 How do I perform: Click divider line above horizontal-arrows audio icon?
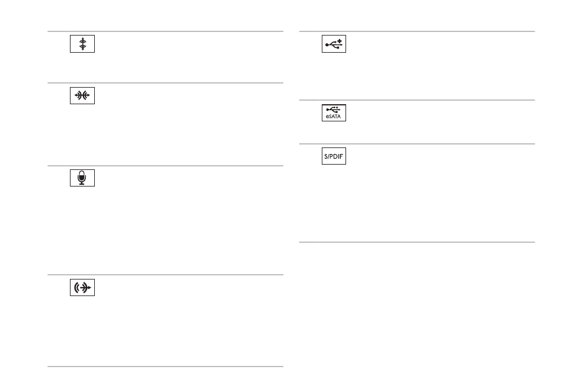165,83
